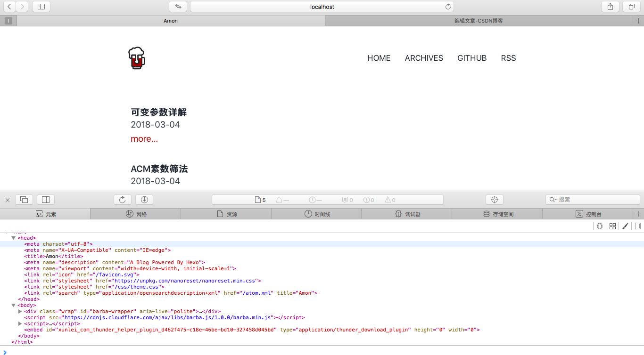The height and width of the screenshot is (355, 644).
Task: Click the inspector 搜索 search field
Action: [x=593, y=200]
